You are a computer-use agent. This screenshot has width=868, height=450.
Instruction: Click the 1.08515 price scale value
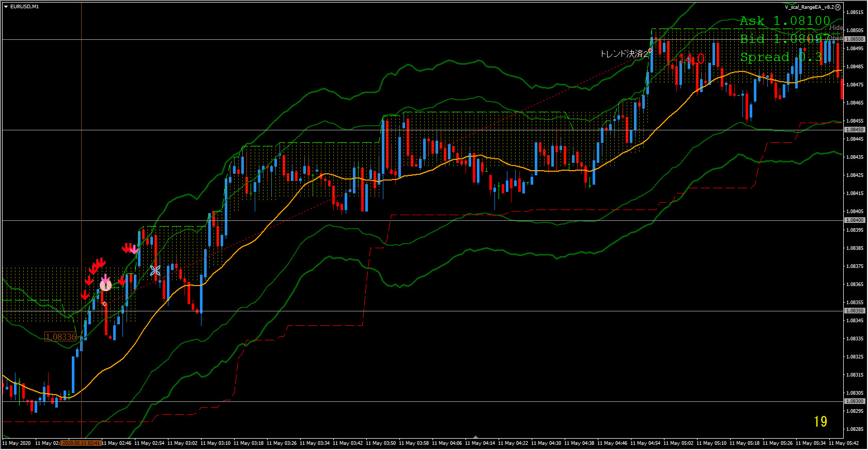pos(855,12)
